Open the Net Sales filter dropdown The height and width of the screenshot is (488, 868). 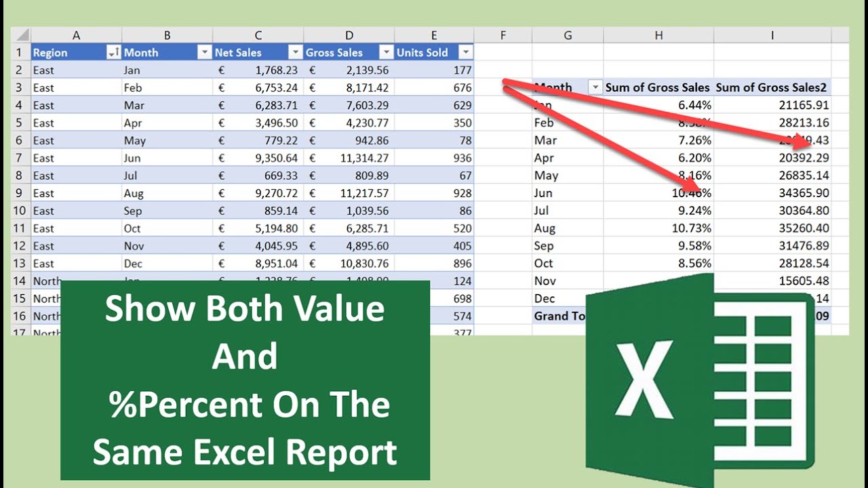coord(295,52)
